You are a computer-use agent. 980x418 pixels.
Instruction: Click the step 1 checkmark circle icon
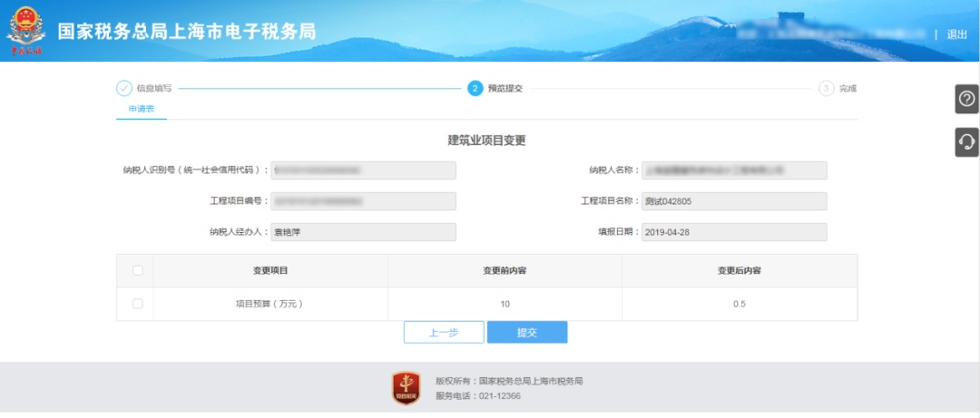tap(124, 88)
